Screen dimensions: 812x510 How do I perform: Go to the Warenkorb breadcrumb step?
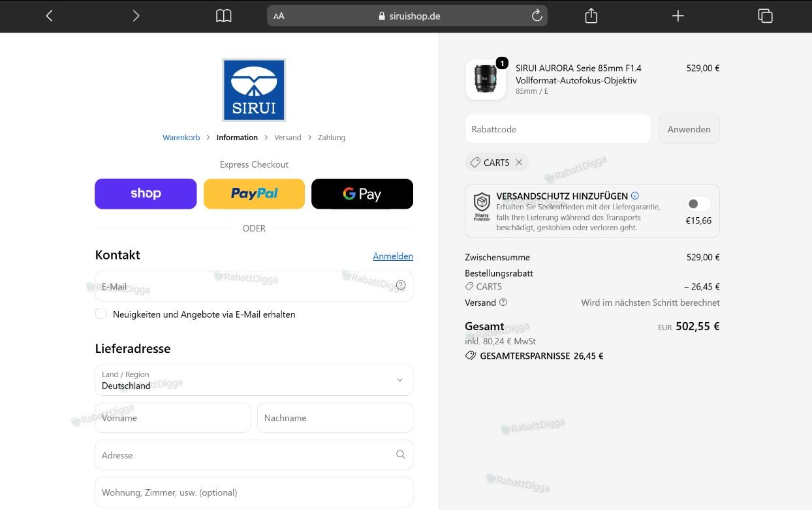[181, 138]
